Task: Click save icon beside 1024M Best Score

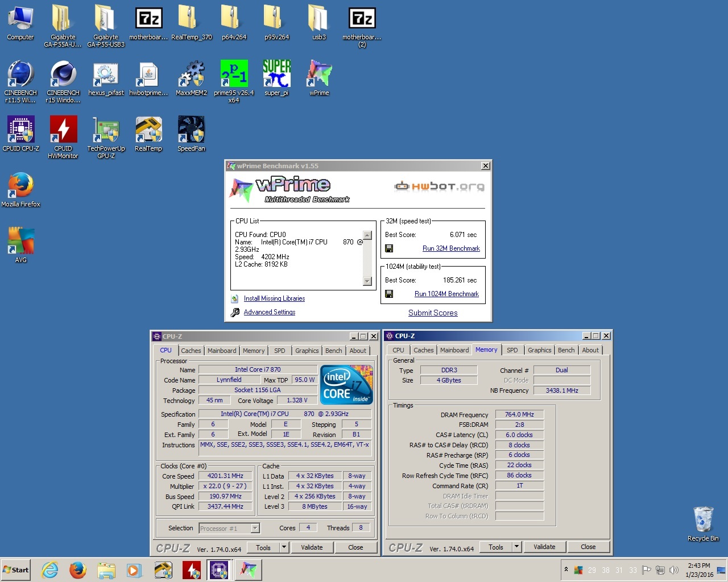Action: click(389, 294)
